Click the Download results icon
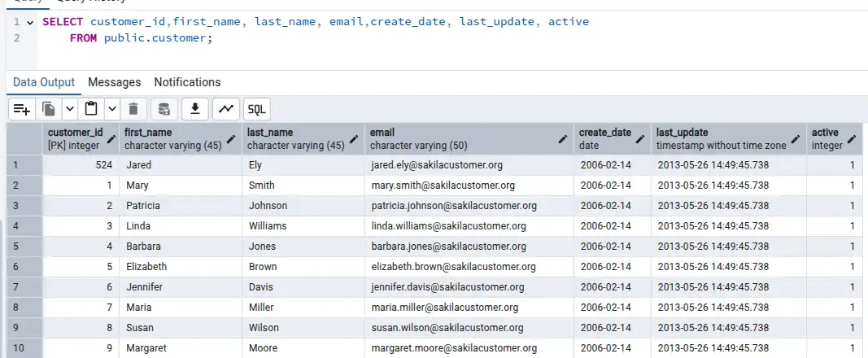The height and width of the screenshot is (358, 868). 195,109
